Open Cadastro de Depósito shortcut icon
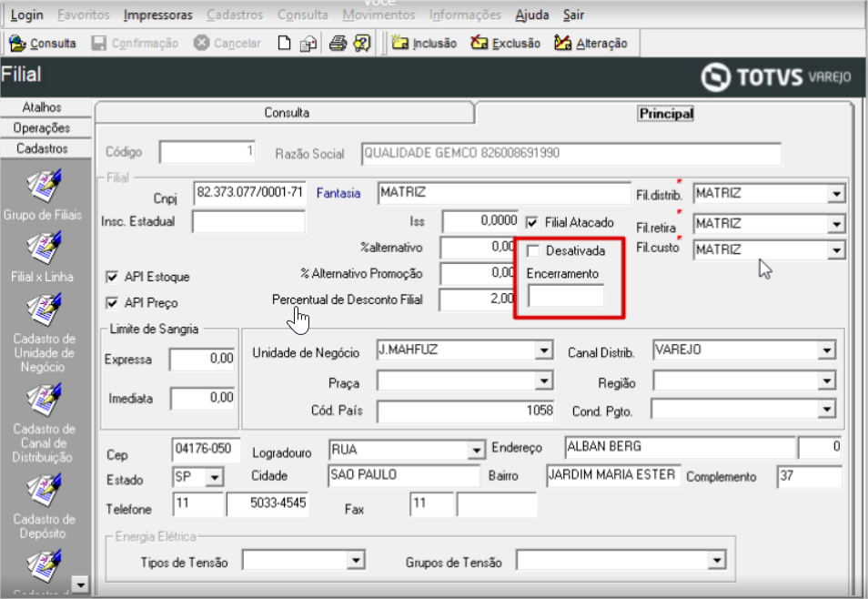This screenshot has width=868, height=599. tap(44, 491)
